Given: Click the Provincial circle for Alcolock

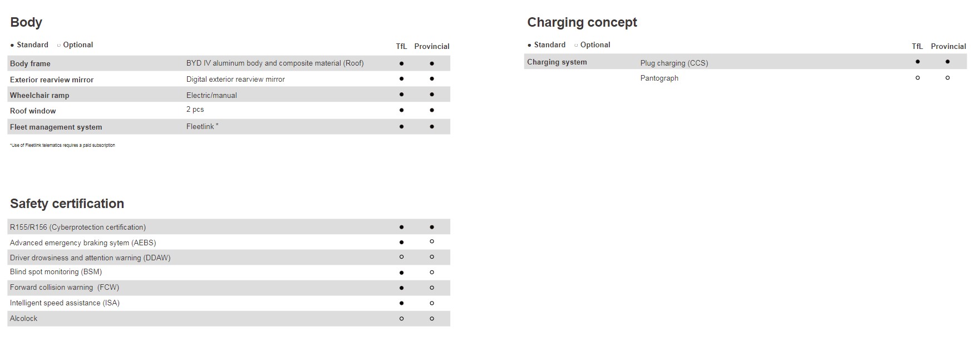Looking at the screenshot, I should 432,319.
